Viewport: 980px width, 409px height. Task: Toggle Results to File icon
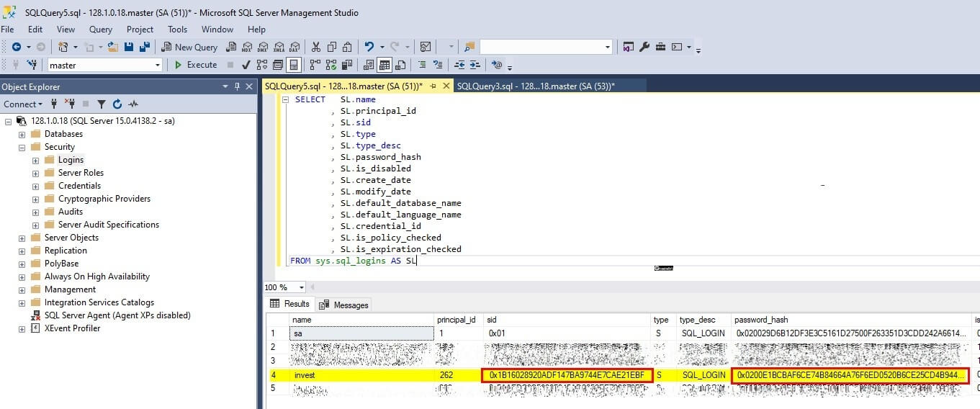pos(400,65)
